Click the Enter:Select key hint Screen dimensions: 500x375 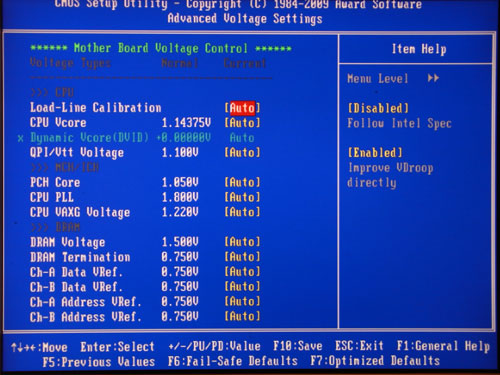pos(117,347)
